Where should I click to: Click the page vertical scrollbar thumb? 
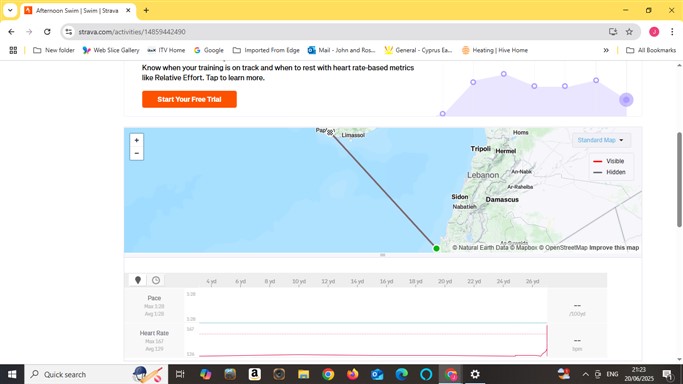click(x=679, y=179)
